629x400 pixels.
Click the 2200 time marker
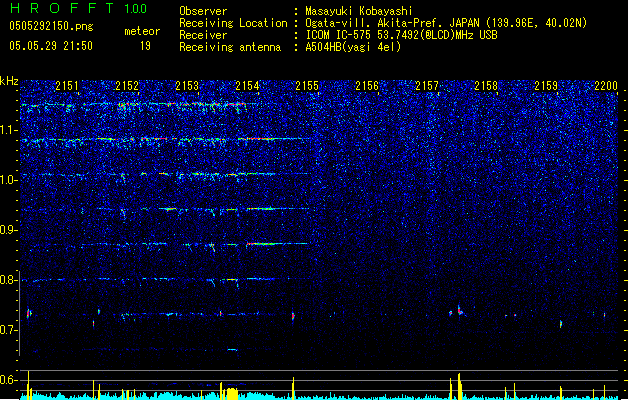pyautogui.click(x=606, y=86)
